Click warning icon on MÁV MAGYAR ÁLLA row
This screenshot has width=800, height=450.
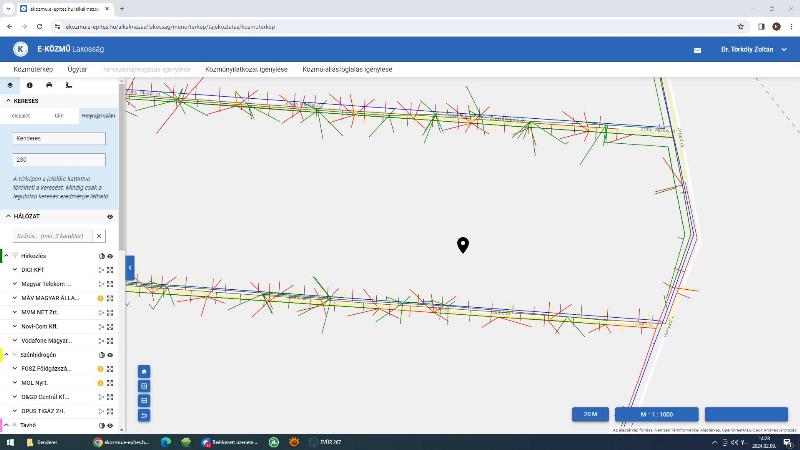coord(101,298)
